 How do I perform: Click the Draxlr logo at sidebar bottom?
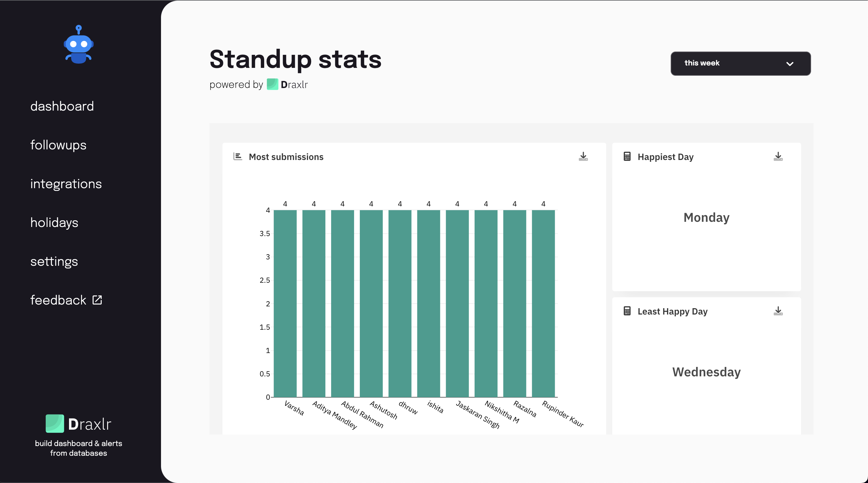pos(78,423)
